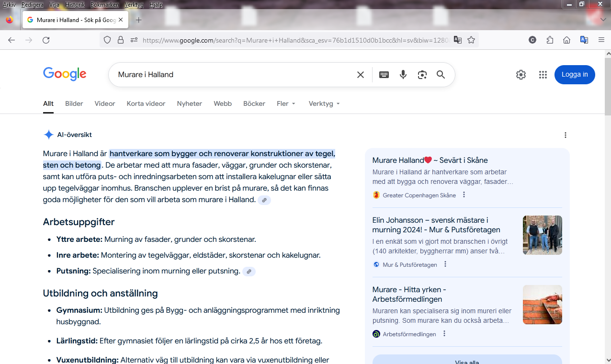Open a new browser tab

click(x=138, y=20)
